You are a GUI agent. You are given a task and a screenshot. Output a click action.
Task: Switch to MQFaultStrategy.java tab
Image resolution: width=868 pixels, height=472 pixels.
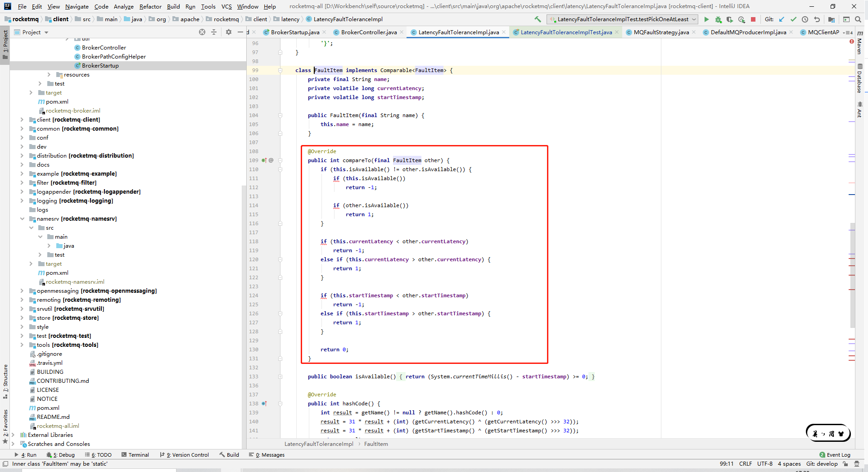click(661, 32)
